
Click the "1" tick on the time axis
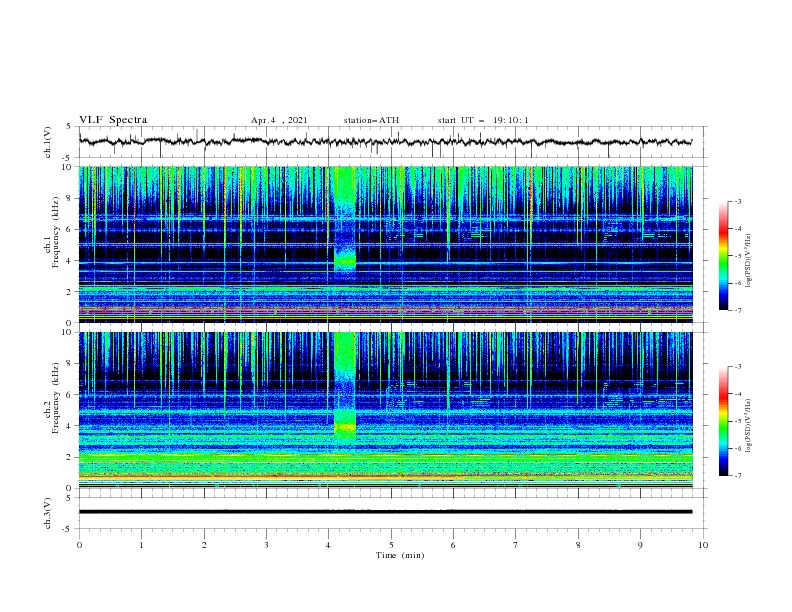point(141,545)
